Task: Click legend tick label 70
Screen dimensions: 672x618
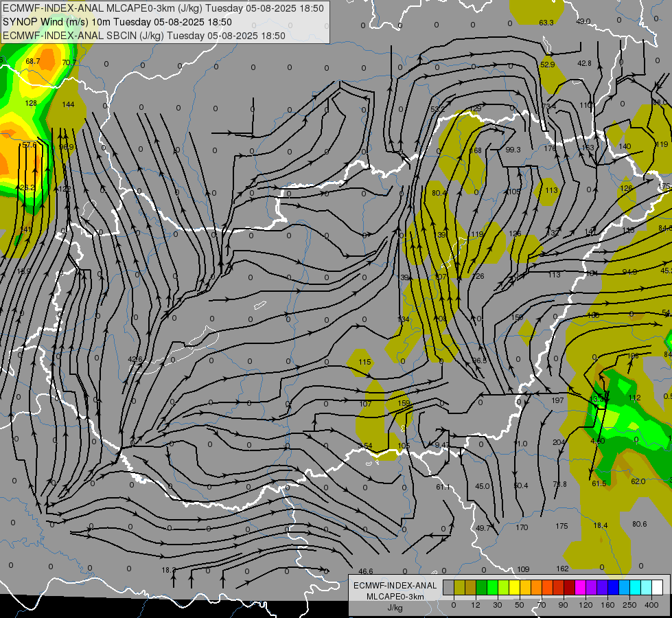Action: click(542, 605)
